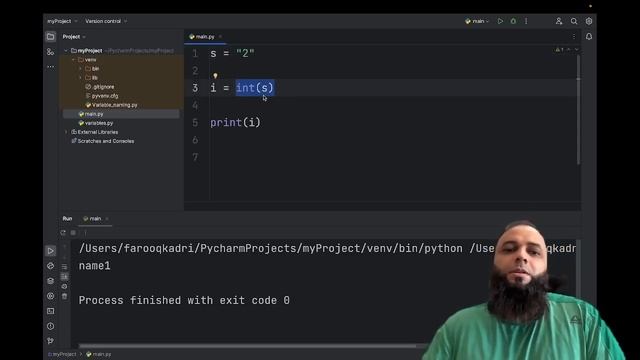Open the Run tool window icon
Viewport: 640px width, 360px height.
[50, 251]
